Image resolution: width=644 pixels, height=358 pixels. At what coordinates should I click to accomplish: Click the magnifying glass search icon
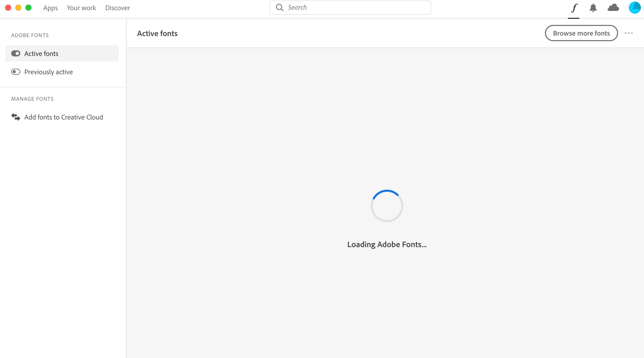tap(280, 8)
